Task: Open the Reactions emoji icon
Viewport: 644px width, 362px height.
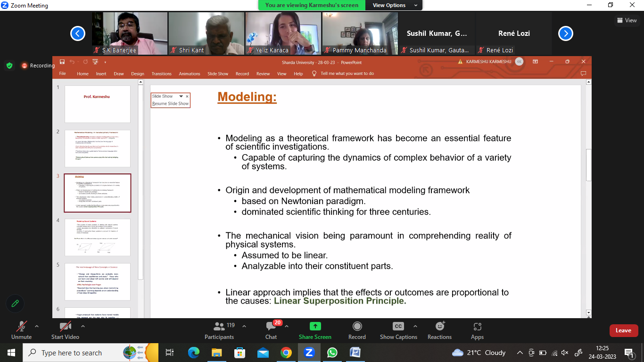Action: tap(440, 327)
